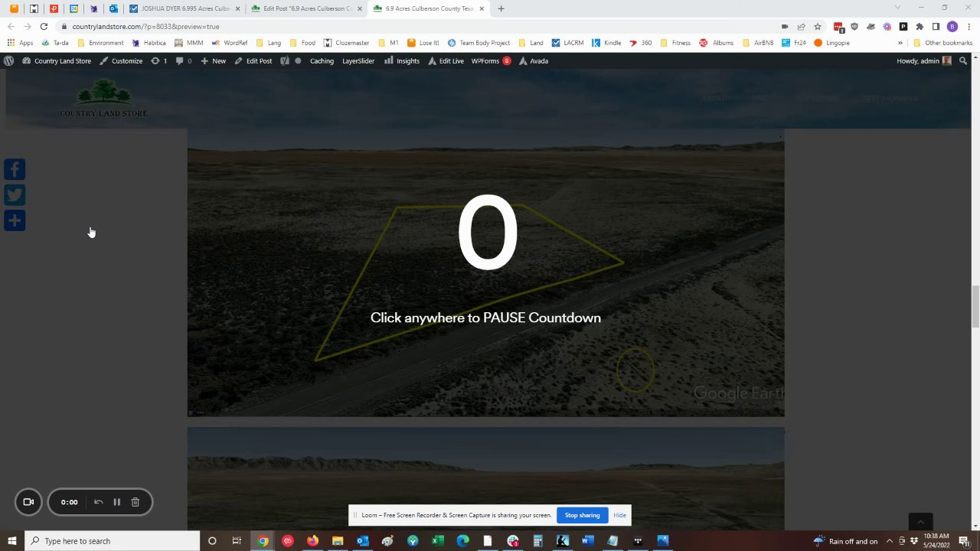The image size is (980, 551).
Task: Open Firefox from the taskbar
Action: tap(312, 541)
